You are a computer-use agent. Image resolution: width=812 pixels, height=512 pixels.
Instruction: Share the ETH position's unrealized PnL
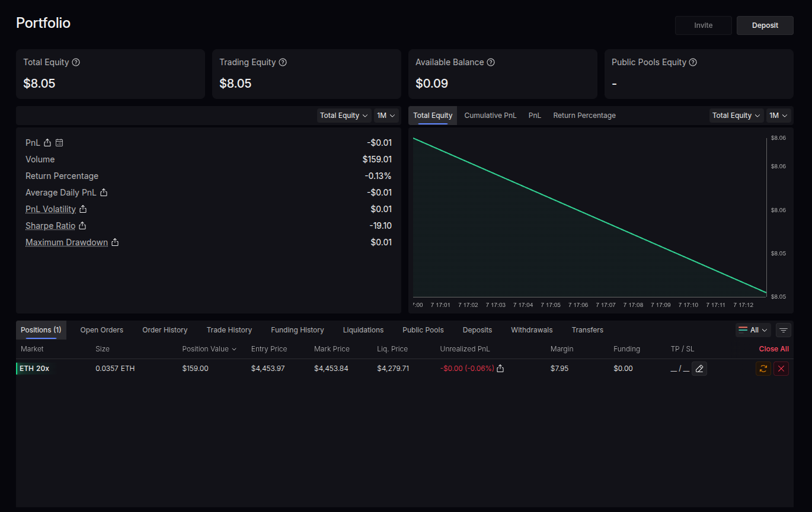pos(500,369)
